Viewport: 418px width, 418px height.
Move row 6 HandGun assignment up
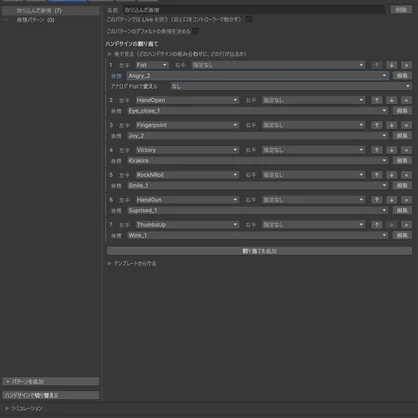point(377,200)
